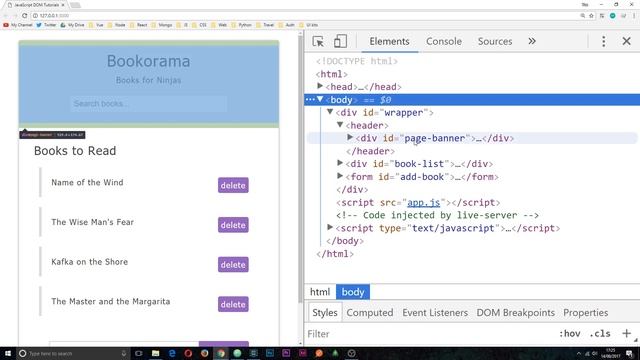Image resolution: width=640 pixels, height=360 pixels.
Task: Show more DevTools tabs with the chevron
Action: (532, 41)
